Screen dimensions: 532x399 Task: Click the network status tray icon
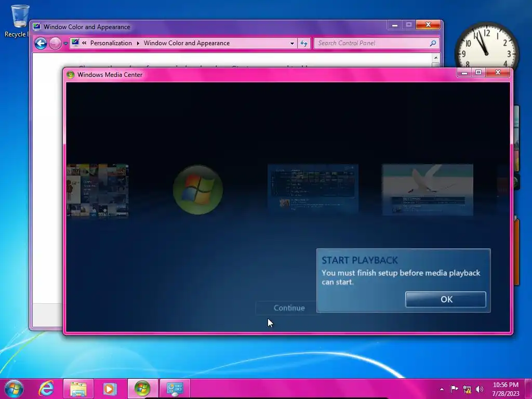click(467, 389)
